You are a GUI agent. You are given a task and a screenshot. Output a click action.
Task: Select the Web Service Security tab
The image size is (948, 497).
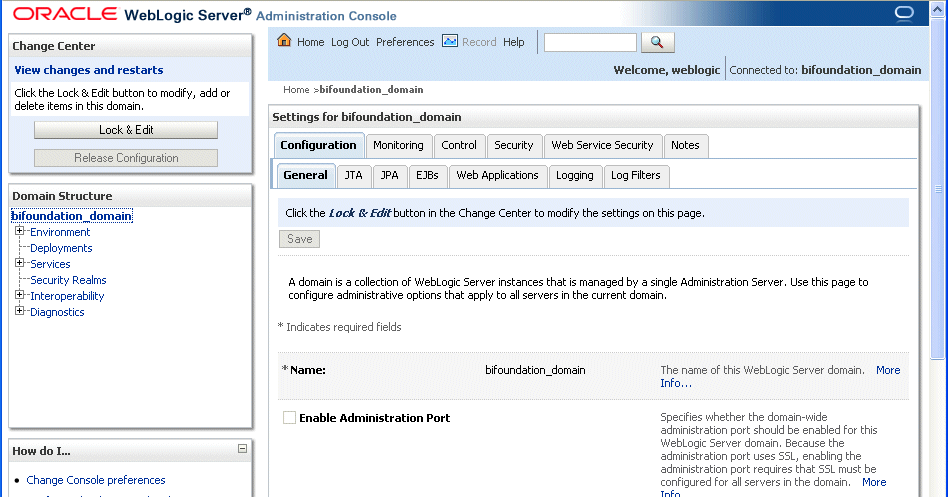[603, 146]
